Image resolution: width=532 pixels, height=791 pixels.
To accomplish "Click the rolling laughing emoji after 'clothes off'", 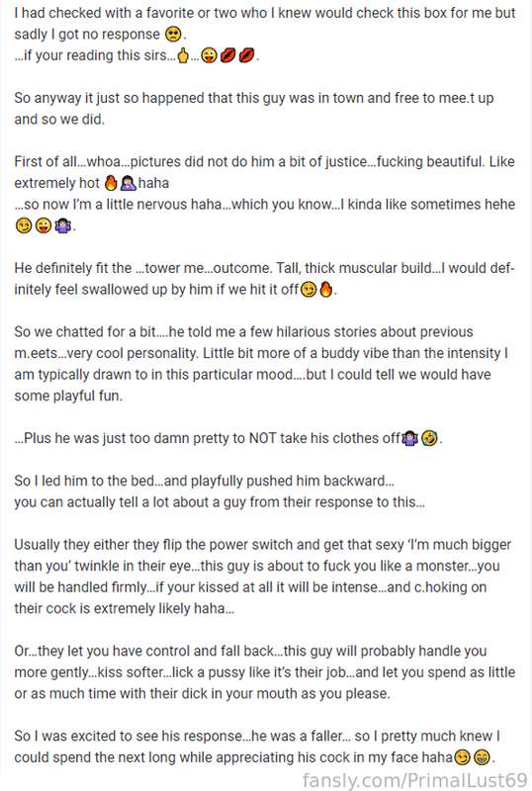I will click(x=429, y=438).
